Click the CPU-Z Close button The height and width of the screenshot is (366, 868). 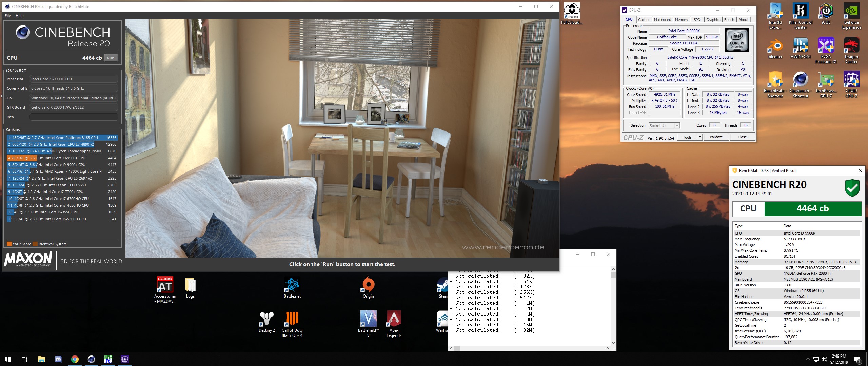(x=742, y=137)
